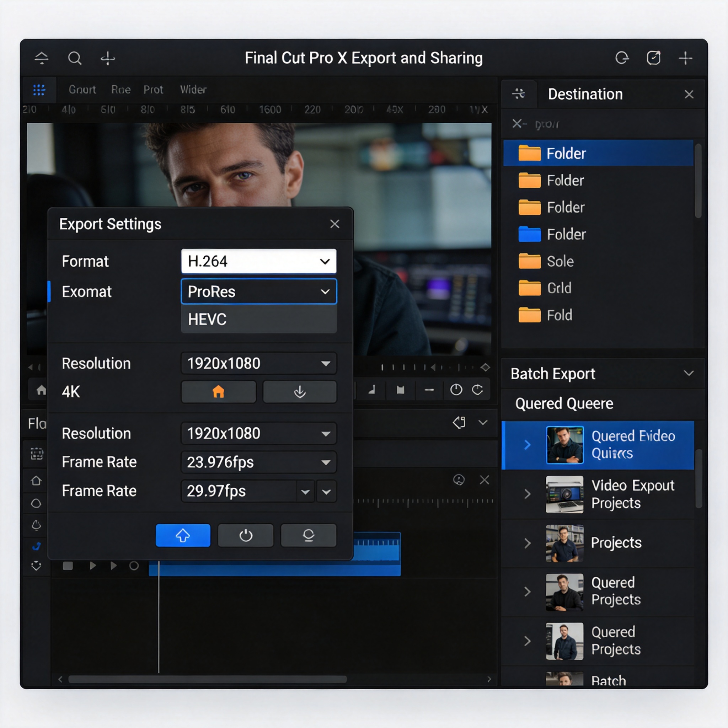Click the download arrow button in 4K row
The image size is (728, 728).
tap(300, 392)
